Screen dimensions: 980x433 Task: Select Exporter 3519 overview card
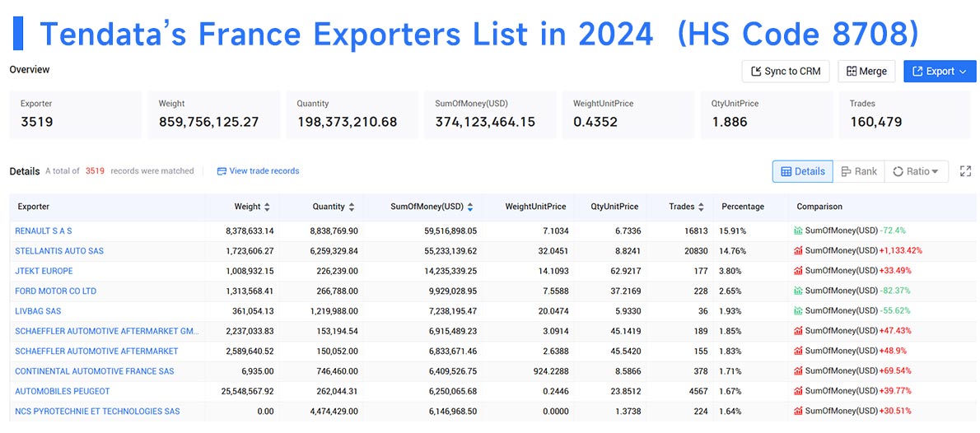click(76, 114)
